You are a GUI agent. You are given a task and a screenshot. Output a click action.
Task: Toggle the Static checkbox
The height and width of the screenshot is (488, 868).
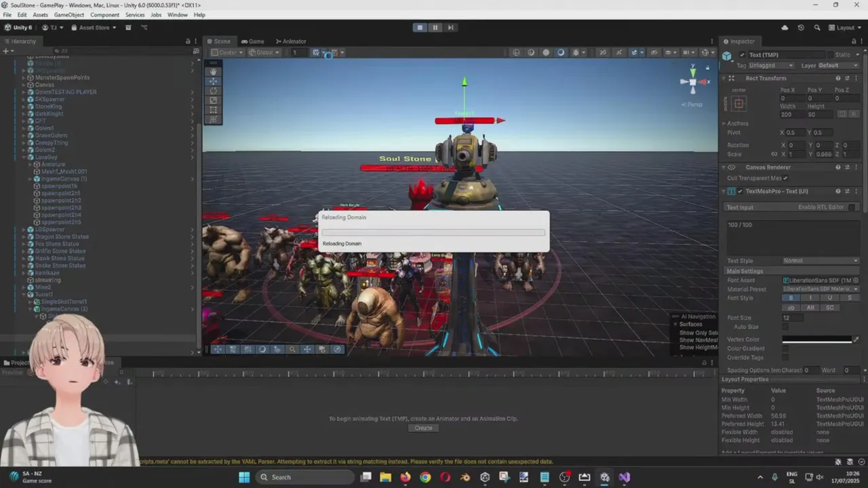(x=830, y=55)
